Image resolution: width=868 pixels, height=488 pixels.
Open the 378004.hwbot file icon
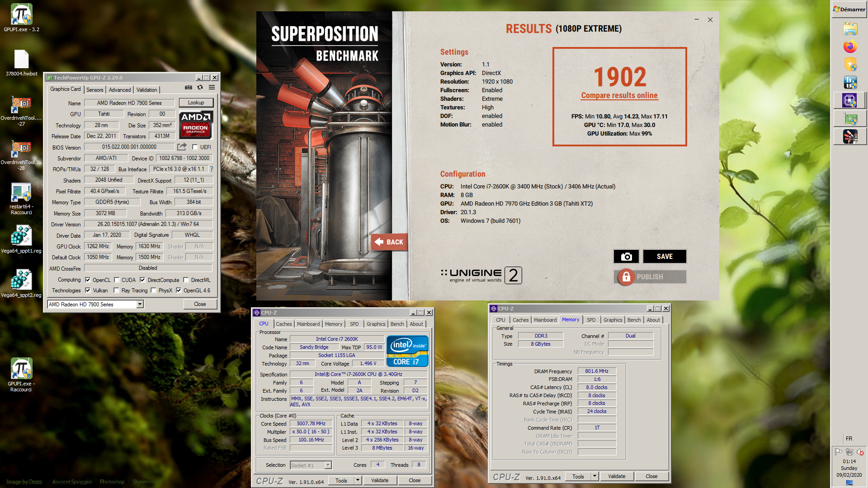coord(21,62)
